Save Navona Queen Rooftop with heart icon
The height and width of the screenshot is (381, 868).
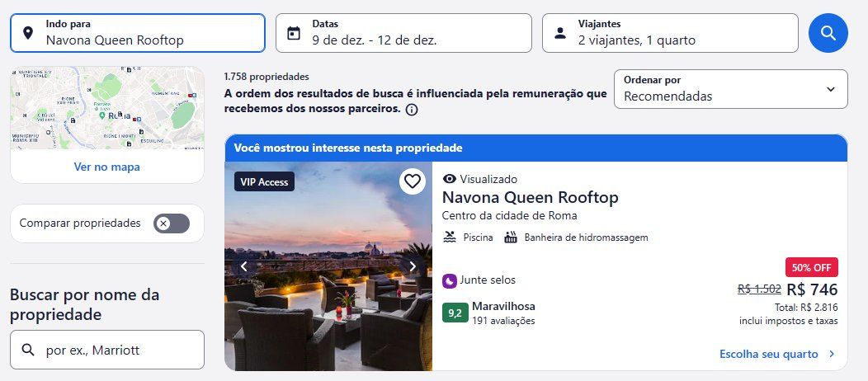[x=412, y=181]
